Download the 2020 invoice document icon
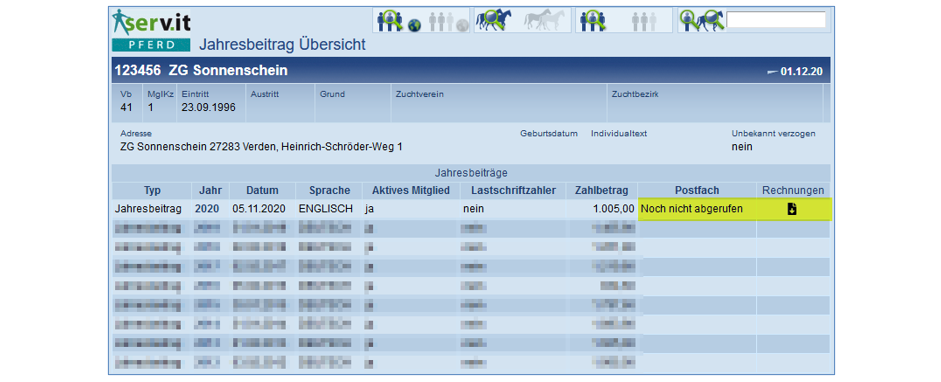941x382 pixels. [x=792, y=209]
